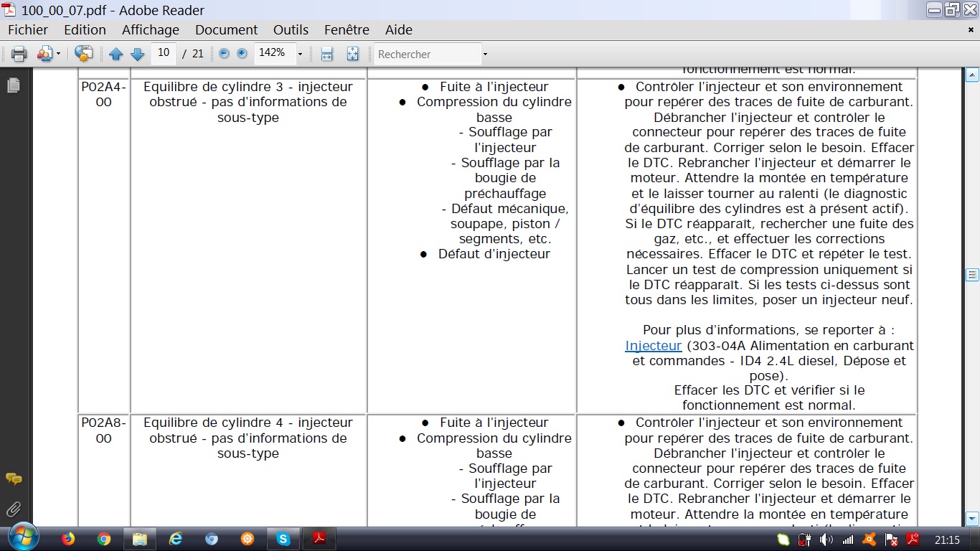The width and height of the screenshot is (980, 551).
Task: Click the page number field
Action: (164, 53)
